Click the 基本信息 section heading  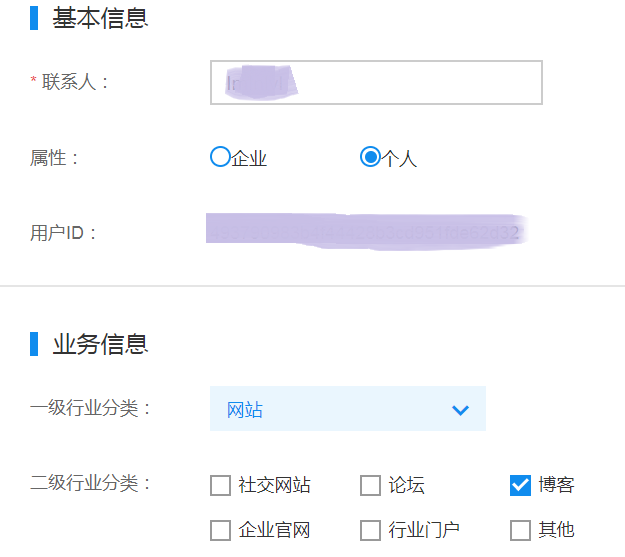(x=100, y=18)
